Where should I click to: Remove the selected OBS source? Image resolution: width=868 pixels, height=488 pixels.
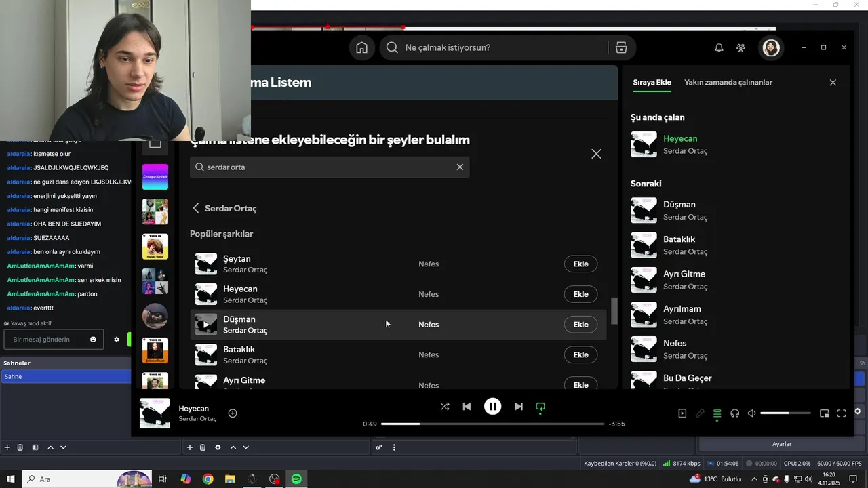pyautogui.click(x=203, y=447)
